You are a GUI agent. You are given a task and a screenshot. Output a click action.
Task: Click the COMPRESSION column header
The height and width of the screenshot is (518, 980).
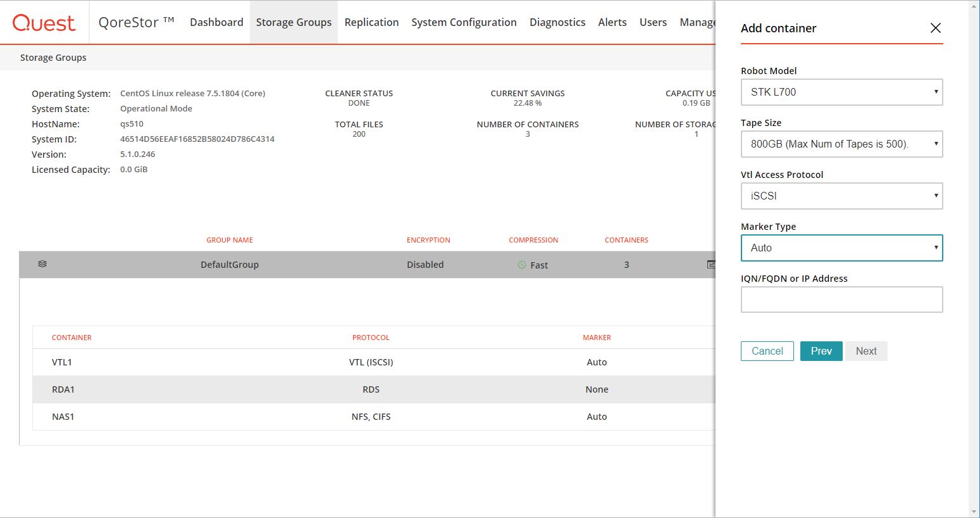click(533, 240)
